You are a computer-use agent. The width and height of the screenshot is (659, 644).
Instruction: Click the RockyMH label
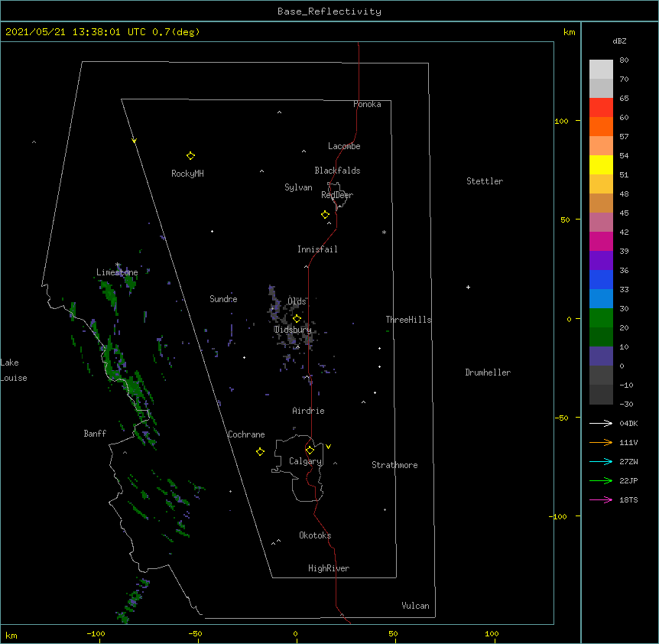(187, 174)
